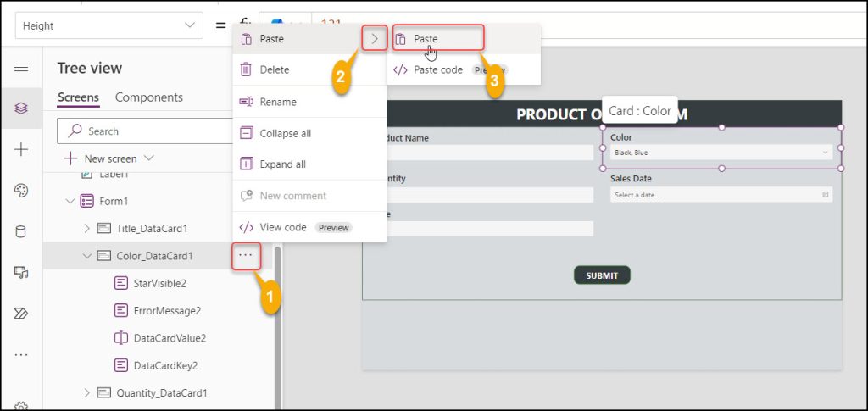Expand the Paste submenu arrow

tap(375, 39)
